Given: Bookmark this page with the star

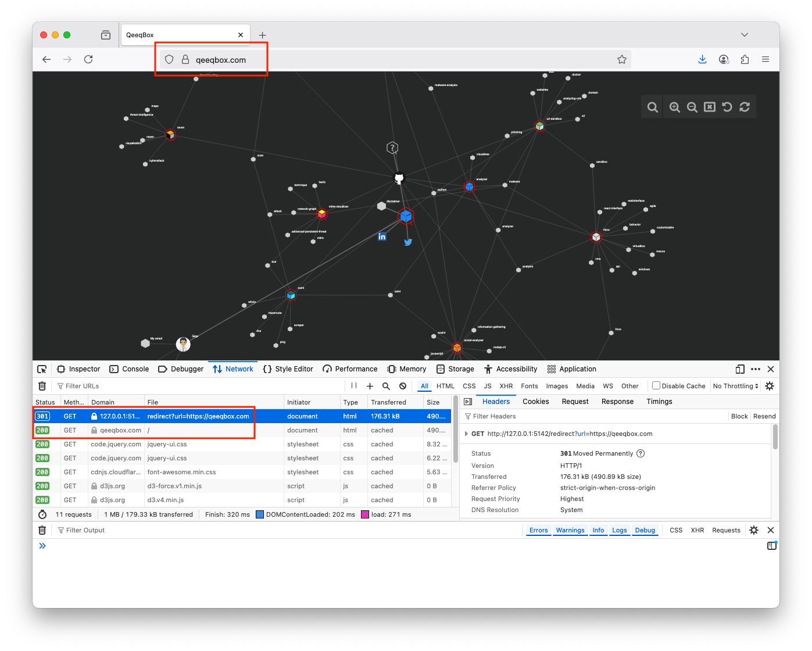Looking at the screenshot, I should point(622,59).
